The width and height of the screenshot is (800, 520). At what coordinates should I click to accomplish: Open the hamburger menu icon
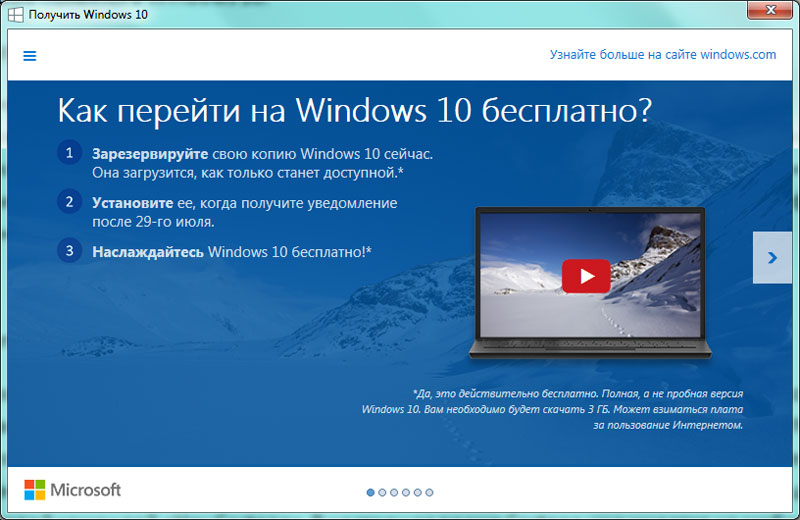tap(30, 56)
